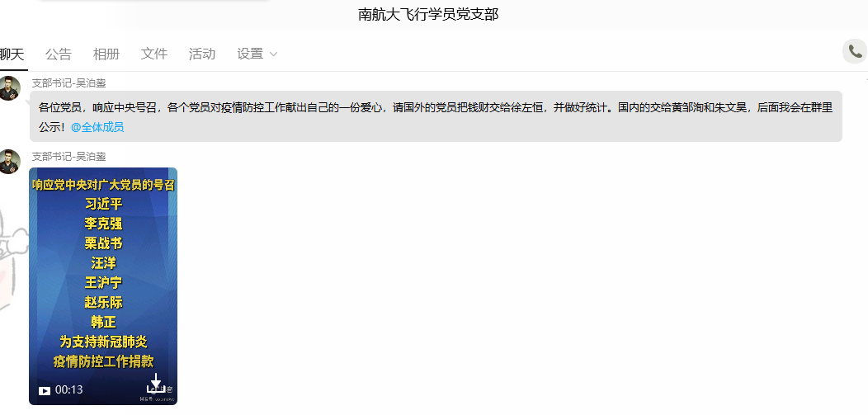868x415 pixels.
Task: Start a voice call with the phone icon
Action: click(854, 51)
